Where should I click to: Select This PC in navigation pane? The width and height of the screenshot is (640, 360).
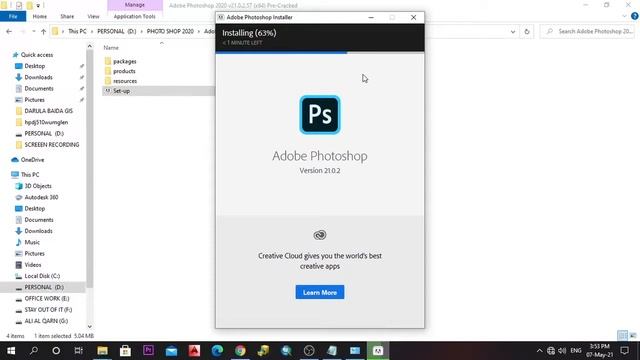[x=30, y=174]
